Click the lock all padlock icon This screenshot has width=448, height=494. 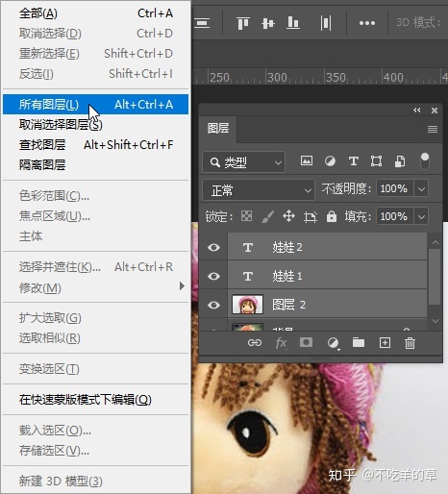332,216
